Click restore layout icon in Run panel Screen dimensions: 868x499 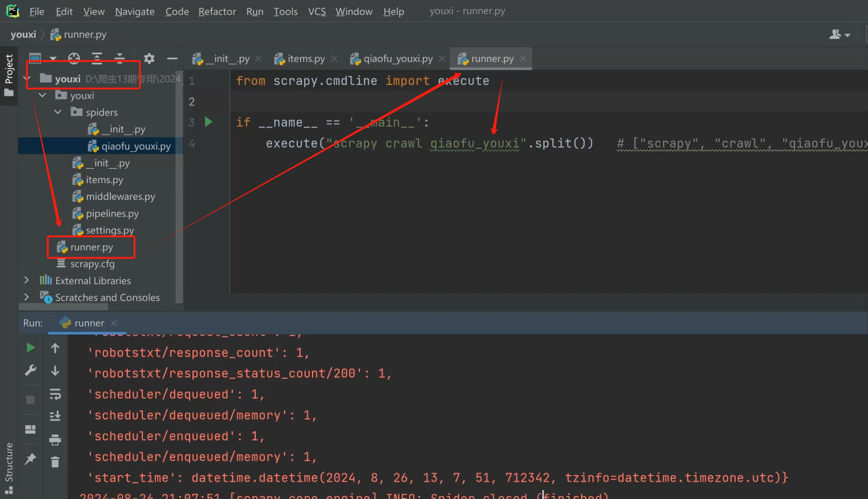pyautogui.click(x=30, y=429)
